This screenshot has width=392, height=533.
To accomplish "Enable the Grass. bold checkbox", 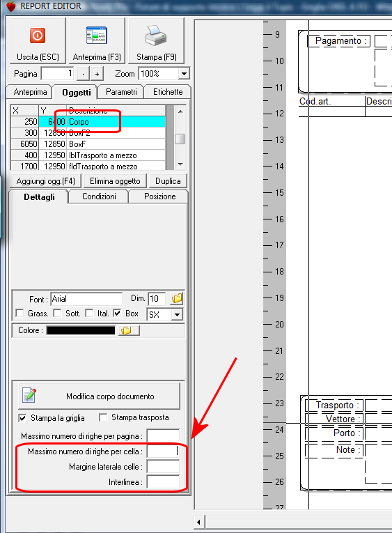I will 20,313.
